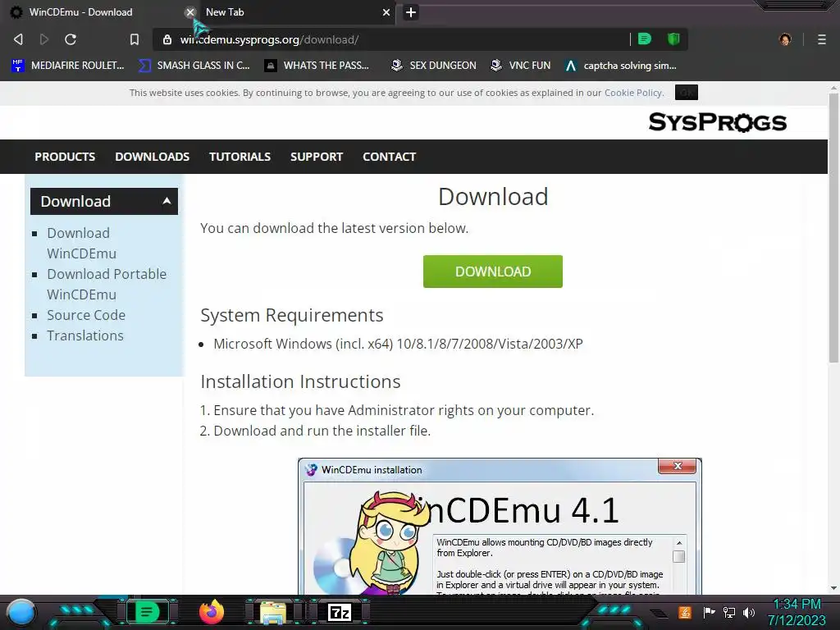Screen dimensions: 840x630
Task: Open the DOWNLOADS menu
Action: point(152,157)
